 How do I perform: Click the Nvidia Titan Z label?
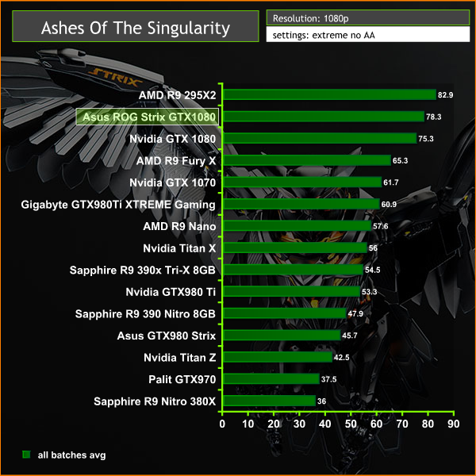point(180,358)
